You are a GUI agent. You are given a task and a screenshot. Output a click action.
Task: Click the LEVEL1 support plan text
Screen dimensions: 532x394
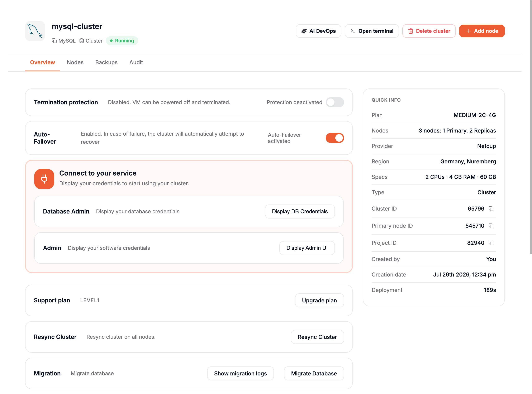pyautogui.click(x=90, y=301)
